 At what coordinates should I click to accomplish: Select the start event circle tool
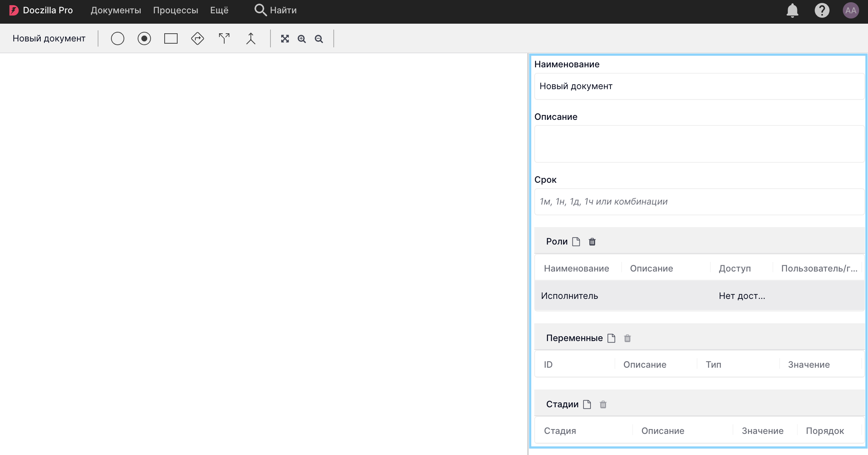[x=118, y=38]
